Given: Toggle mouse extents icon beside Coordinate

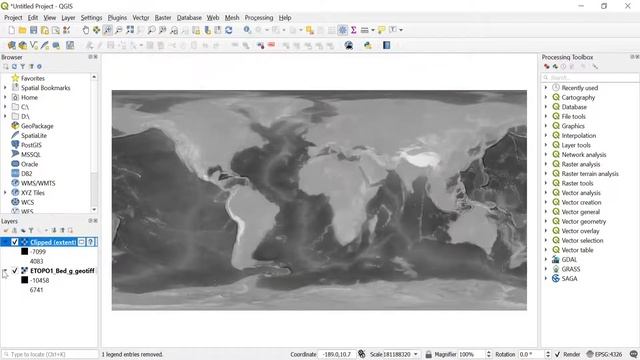Looking at the screenshot, I should [362, 354].
